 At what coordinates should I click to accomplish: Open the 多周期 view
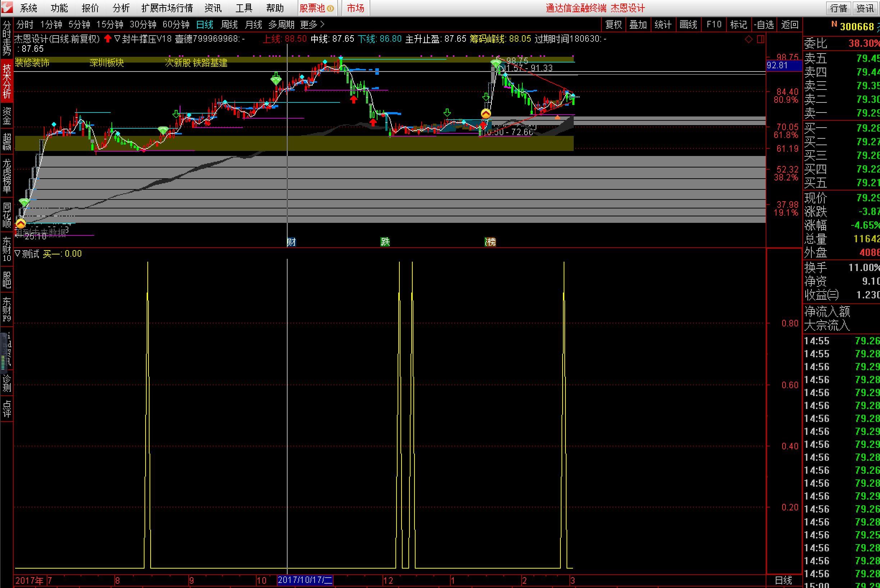tap(281, 25)
